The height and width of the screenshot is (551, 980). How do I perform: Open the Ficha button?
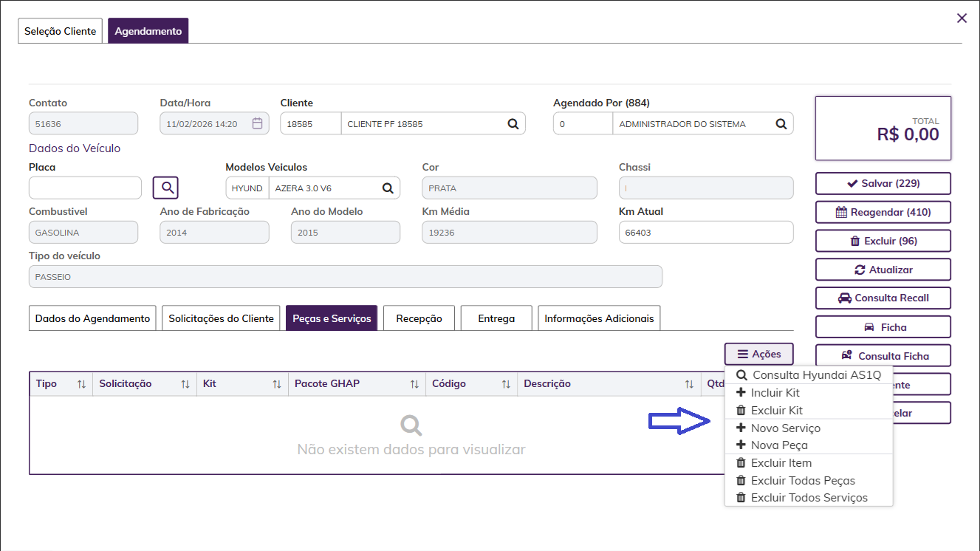pyautogui.click(x=883, y=327)
